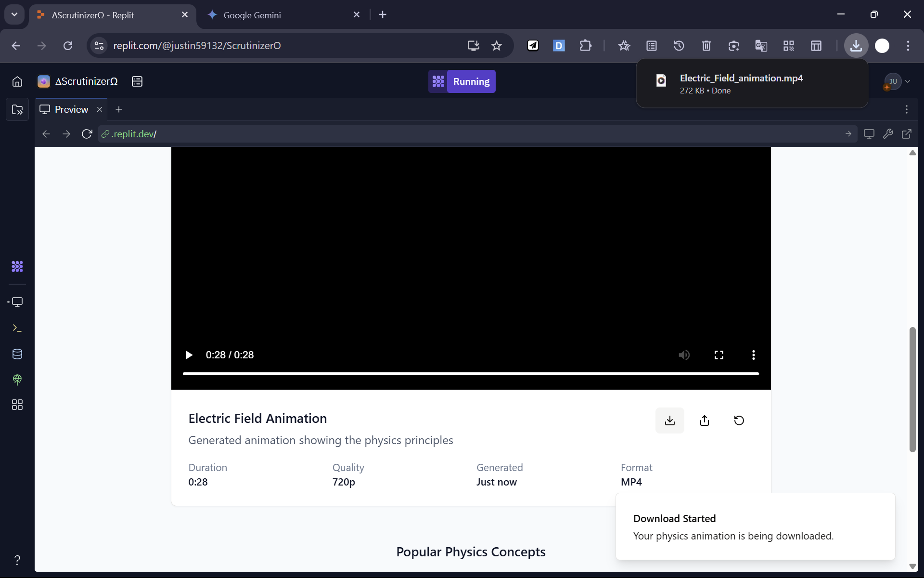Open preview in new browser tab
This screenshot has height=578, width=924.
click(x=906, y=134)
